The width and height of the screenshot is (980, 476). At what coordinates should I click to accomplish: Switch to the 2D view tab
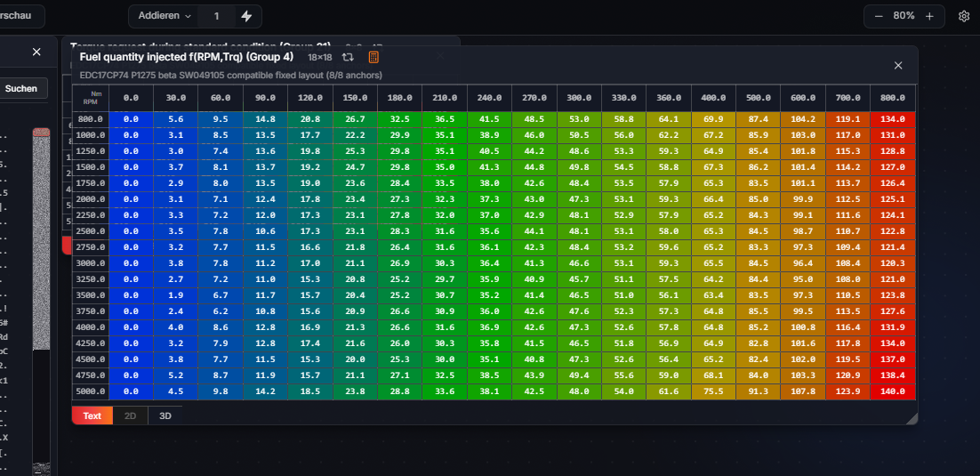130,415
